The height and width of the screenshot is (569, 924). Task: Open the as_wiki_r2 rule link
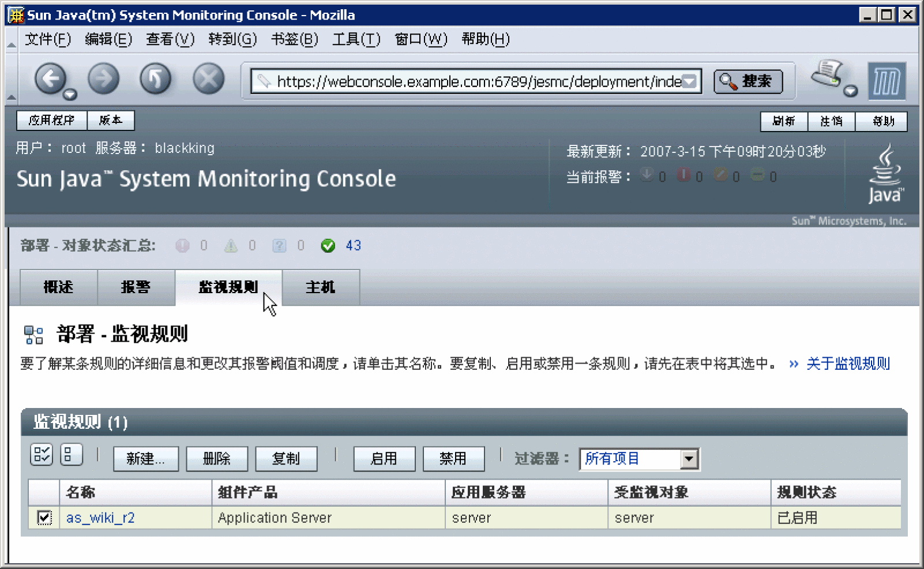(100, 518)
